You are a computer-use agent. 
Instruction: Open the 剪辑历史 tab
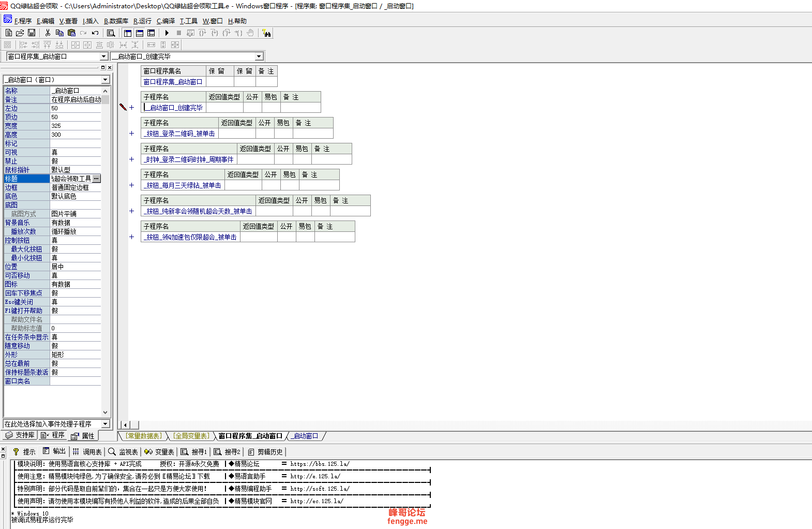tap(265, 452)
